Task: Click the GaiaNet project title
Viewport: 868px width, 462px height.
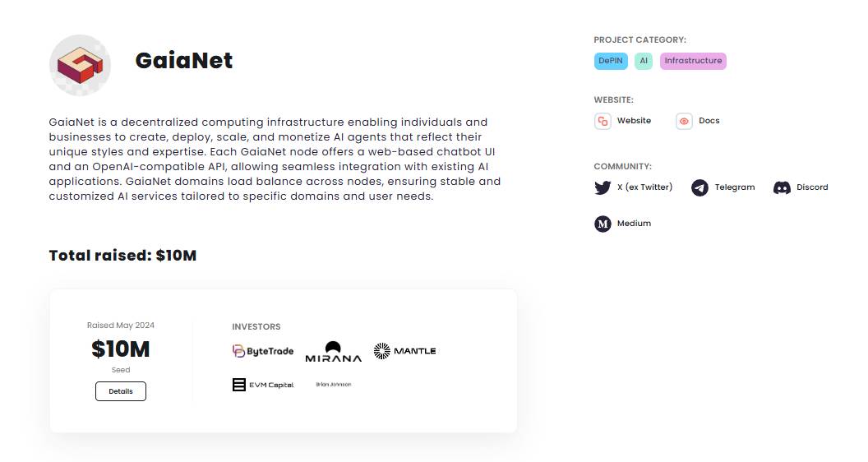Action: [x=184, y=60]
